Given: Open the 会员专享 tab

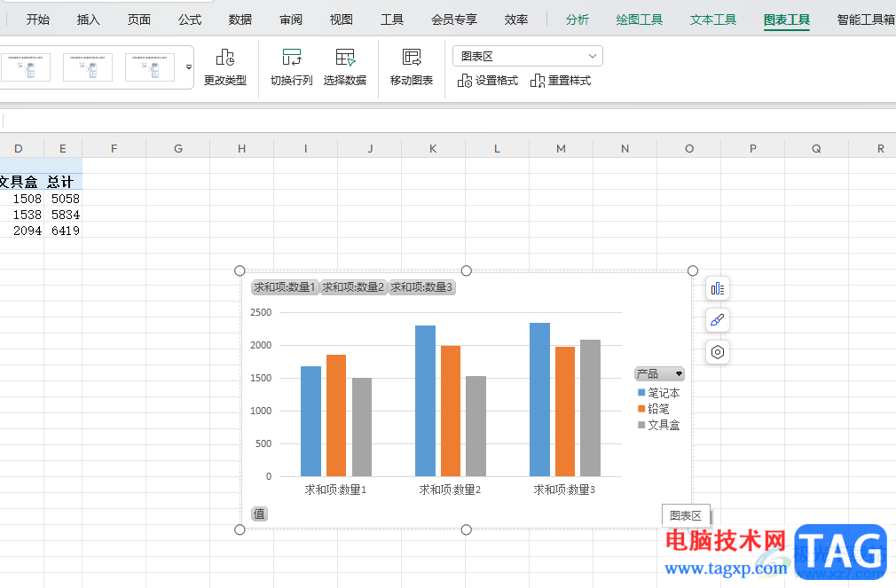Looking at the screenshot, I should (454, 20).
